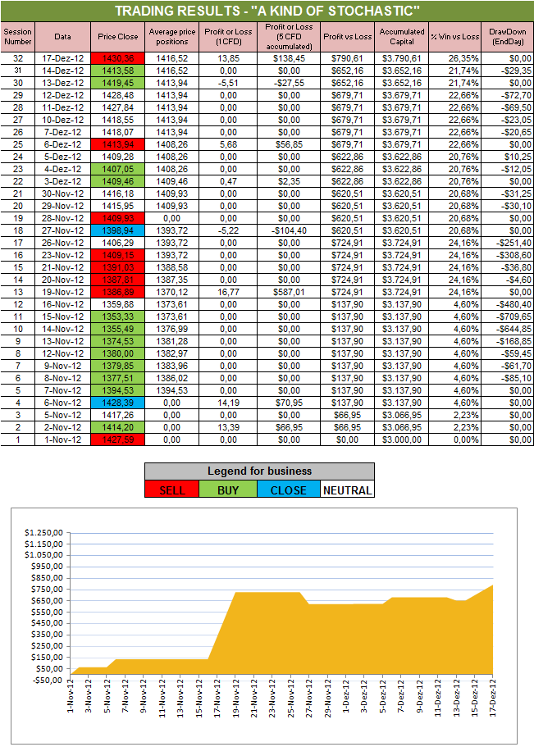Select the drawdown value -$85,10

click(x=508, y=378)
